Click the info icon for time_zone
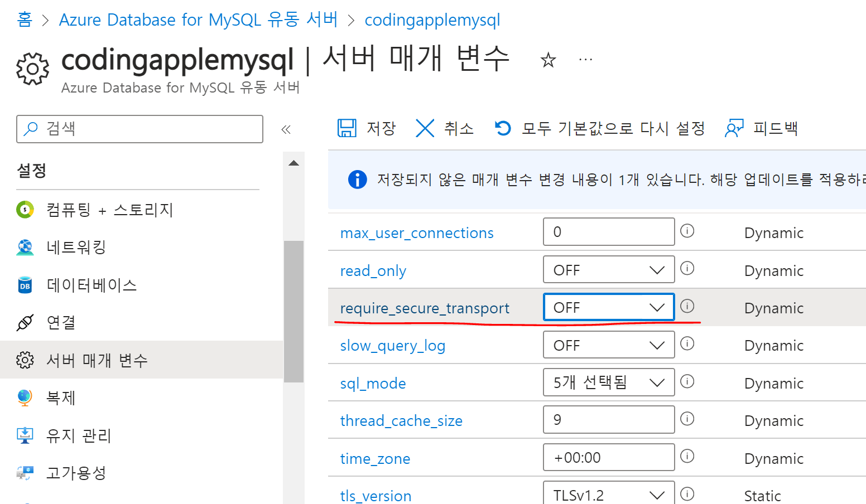Image resolution: width=866 pixels, height=504 pixels. [687, 456]
